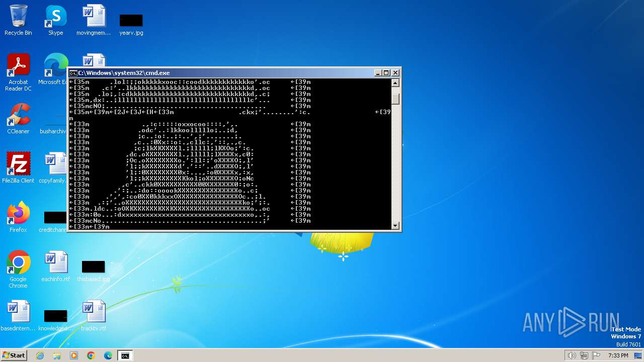Select the Microsoft Edge desktop shortcut

(x=53, y=69)
